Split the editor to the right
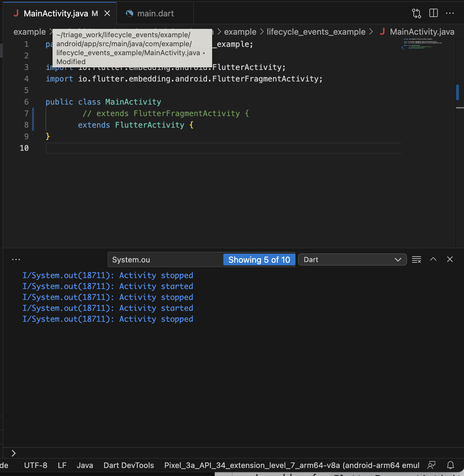The height and width of the screenshot is (476, 464). pos(433,13)
